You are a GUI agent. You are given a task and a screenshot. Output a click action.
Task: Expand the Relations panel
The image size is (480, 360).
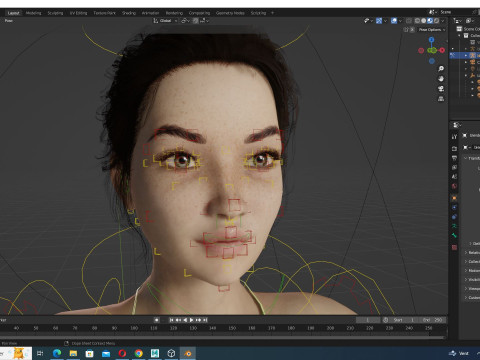(472, 252)
